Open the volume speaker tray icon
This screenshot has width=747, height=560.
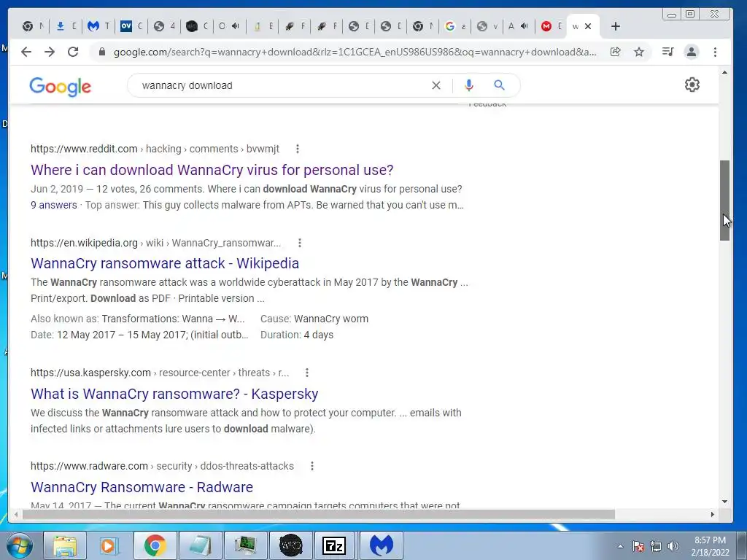(x=673, y=546)
